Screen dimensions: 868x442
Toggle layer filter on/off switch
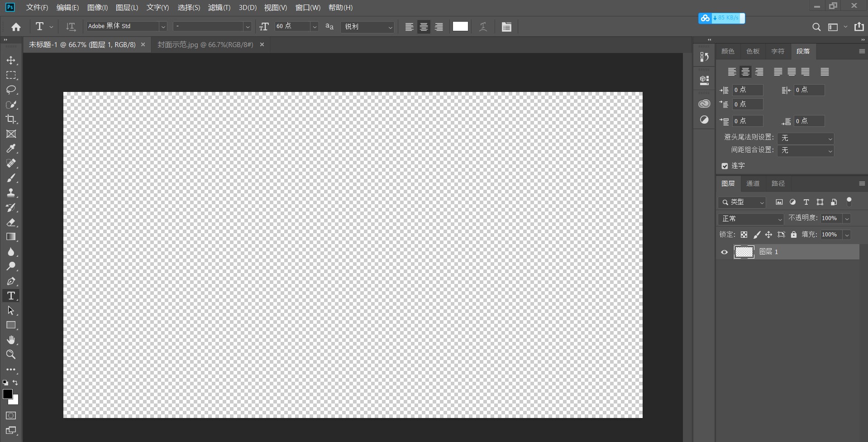click(849, 202)
